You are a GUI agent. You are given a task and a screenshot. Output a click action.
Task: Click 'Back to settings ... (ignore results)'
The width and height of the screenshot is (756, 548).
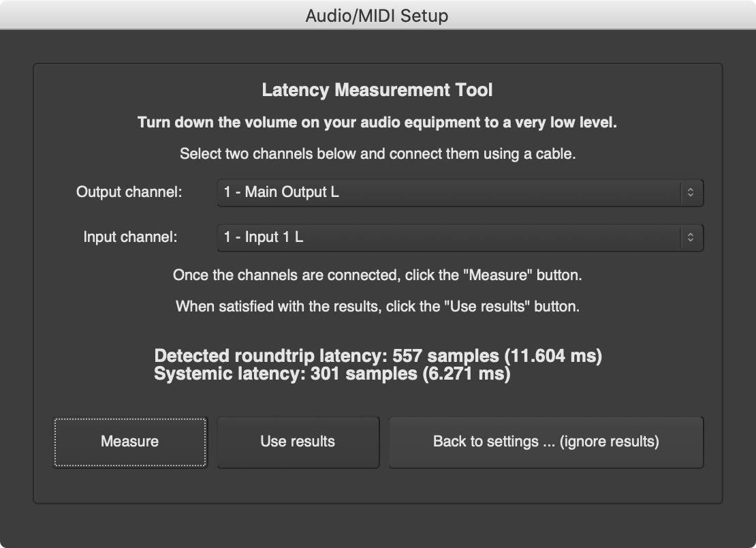click(546, 442)
